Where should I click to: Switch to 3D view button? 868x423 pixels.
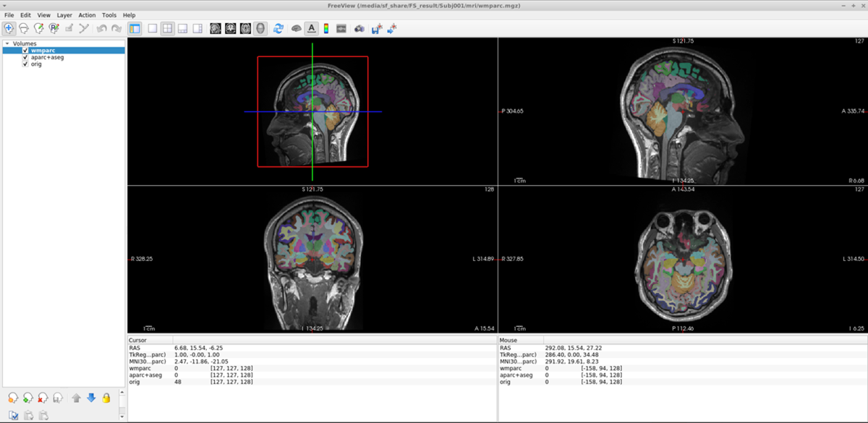click(x=260, y=28)
